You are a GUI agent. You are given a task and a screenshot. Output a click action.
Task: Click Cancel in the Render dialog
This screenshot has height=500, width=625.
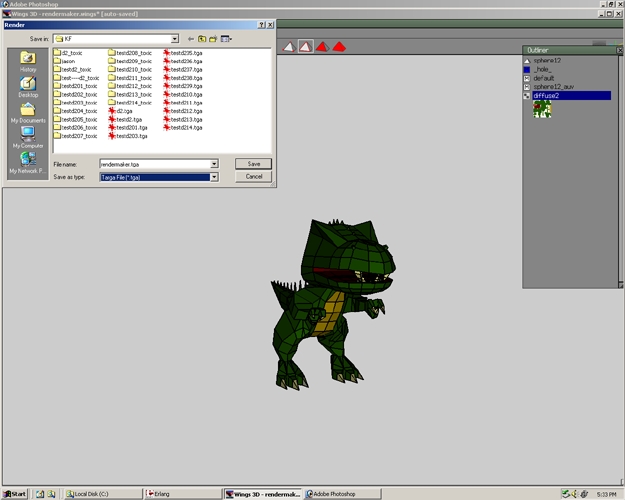254,177
